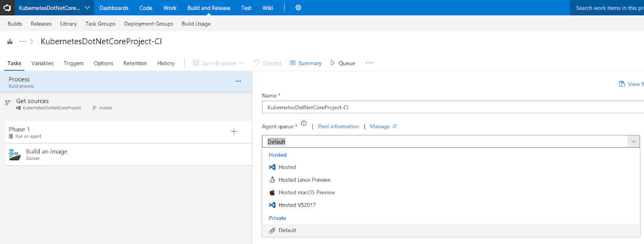The height and width of the screenshot is (244, 644).
Task: Click the master branch icon
Action: tap(95, 108)
